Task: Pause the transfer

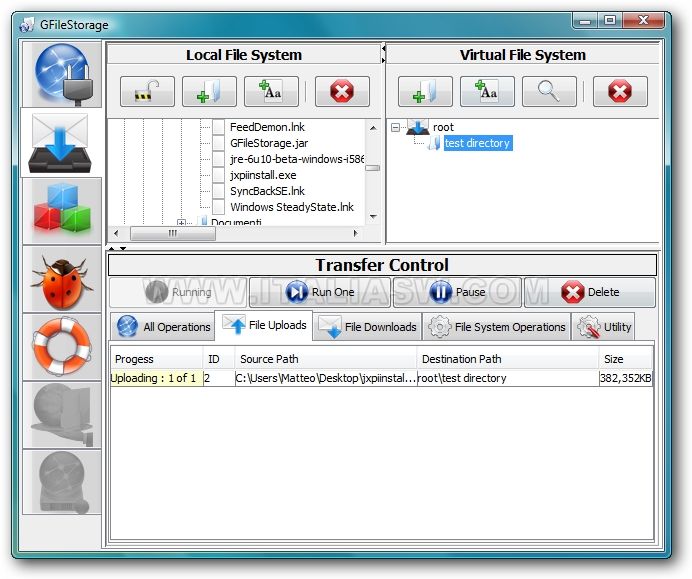Action: point(457,292)
